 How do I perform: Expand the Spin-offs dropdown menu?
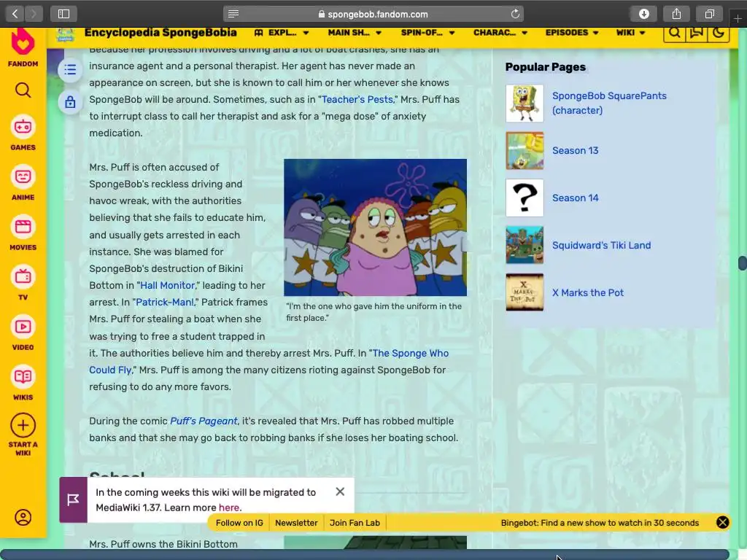click(x=427, y=32)
